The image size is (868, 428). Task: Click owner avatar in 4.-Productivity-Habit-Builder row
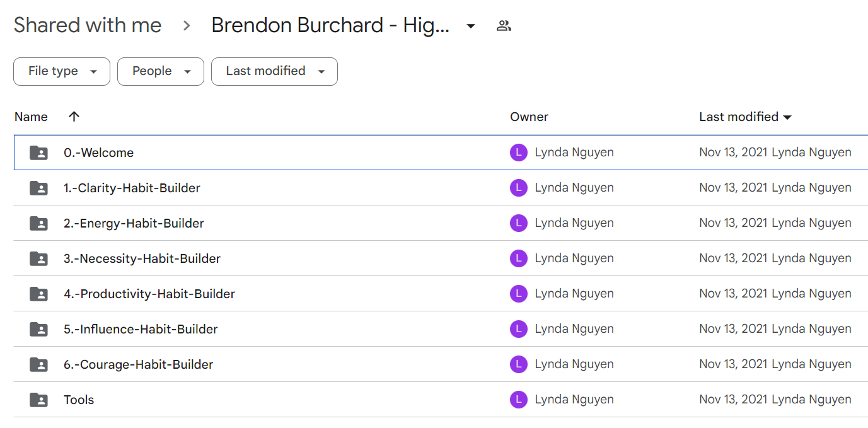point(518,294)
